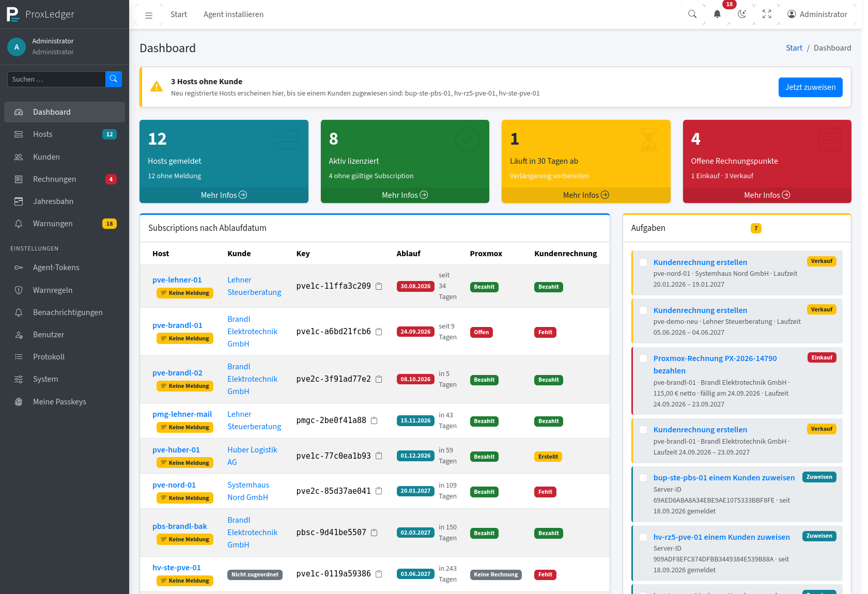868x594 pixels.
Task: Open customer Systemhaus Nord GmbH
Action: 248,491
